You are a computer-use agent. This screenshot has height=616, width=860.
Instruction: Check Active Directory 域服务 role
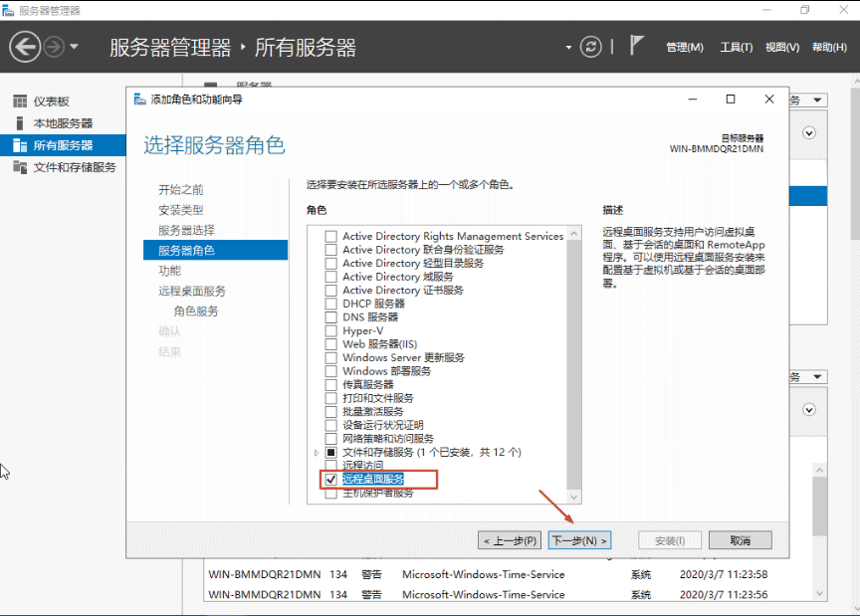330,277
